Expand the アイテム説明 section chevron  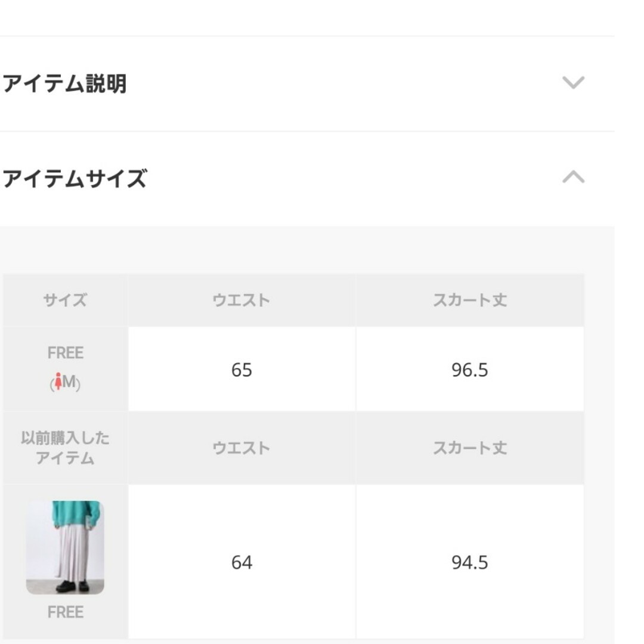pos(573,82)
